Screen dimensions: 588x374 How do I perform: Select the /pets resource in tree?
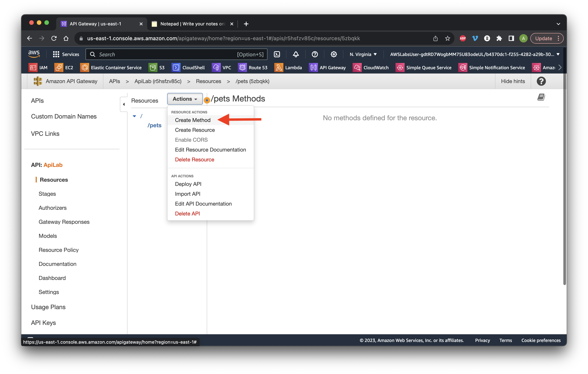click(154, 126)
